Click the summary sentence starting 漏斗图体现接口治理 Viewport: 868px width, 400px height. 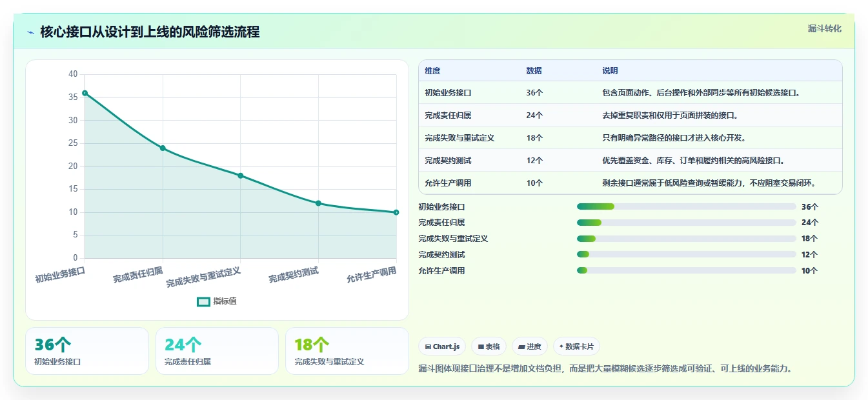[605, 368]
